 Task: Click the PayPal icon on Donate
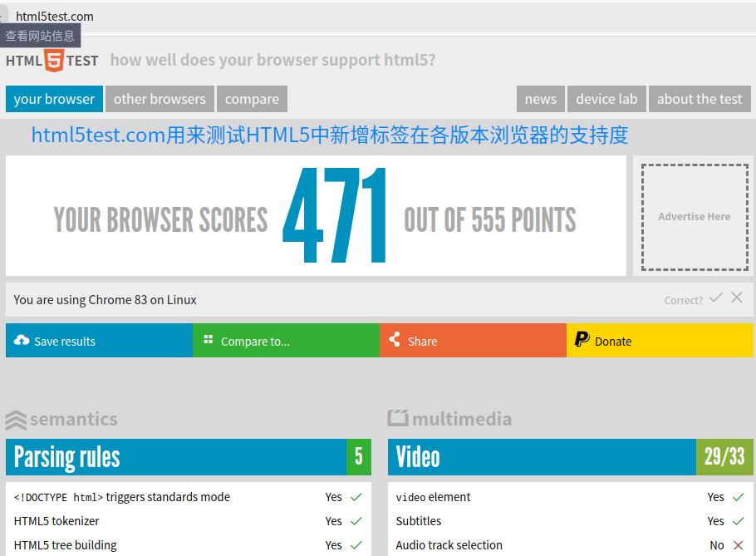coord(582,339)
